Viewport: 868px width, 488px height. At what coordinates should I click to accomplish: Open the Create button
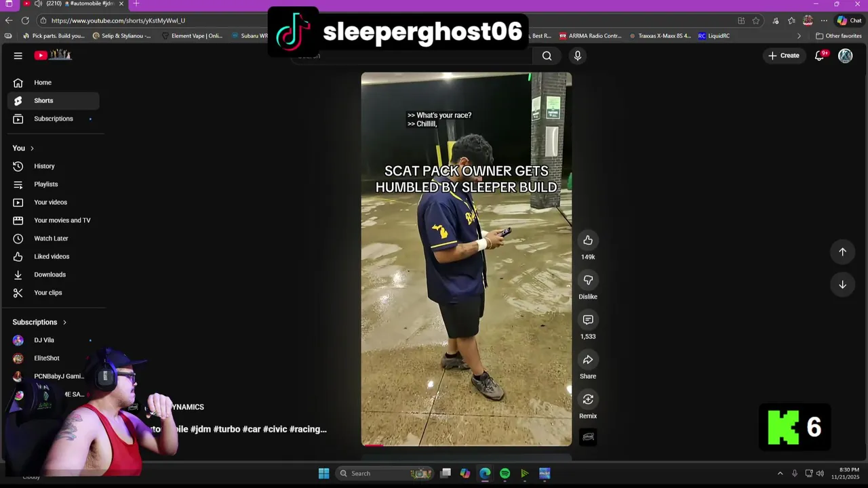[x=784, y=56]
